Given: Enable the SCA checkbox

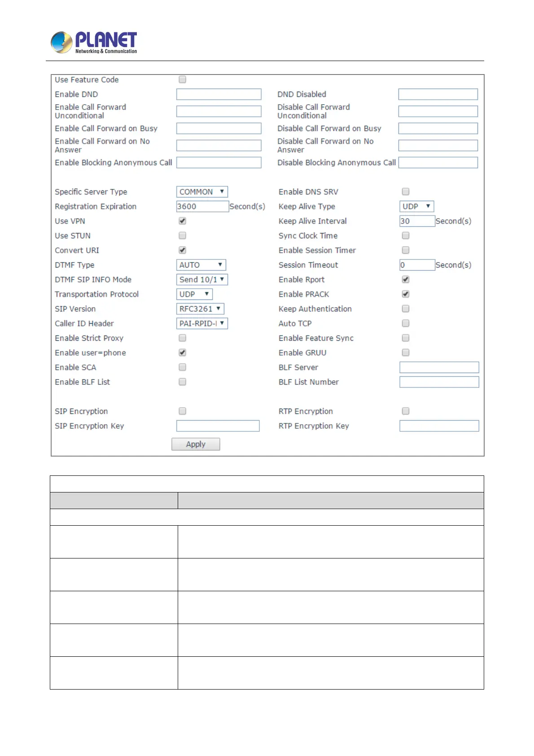Looking at the screenshot, I should [x=183, y=367].
